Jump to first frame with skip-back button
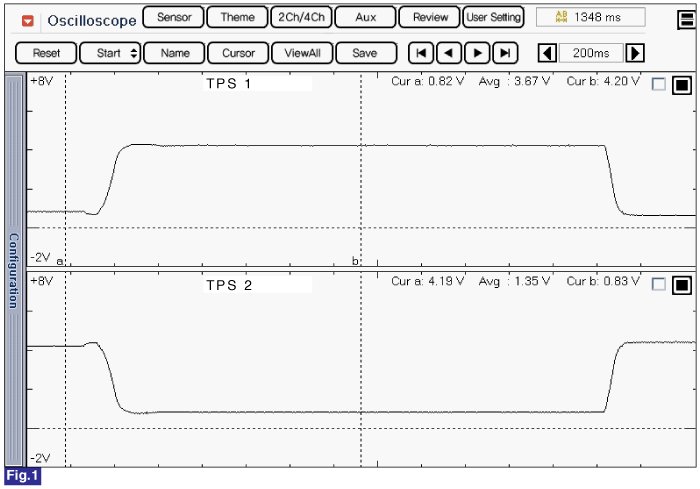This screenshot has width=700, height=489. pos(423,53)
